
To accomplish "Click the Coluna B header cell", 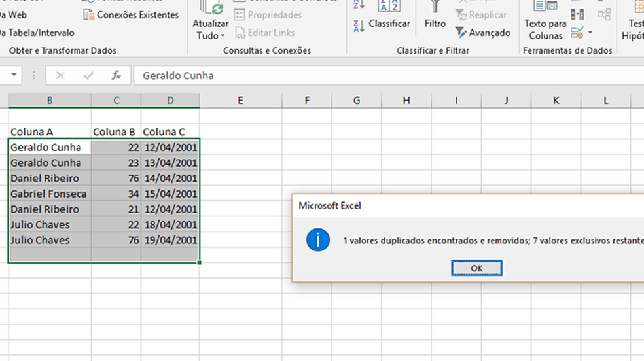I will (x=115, y=132).
